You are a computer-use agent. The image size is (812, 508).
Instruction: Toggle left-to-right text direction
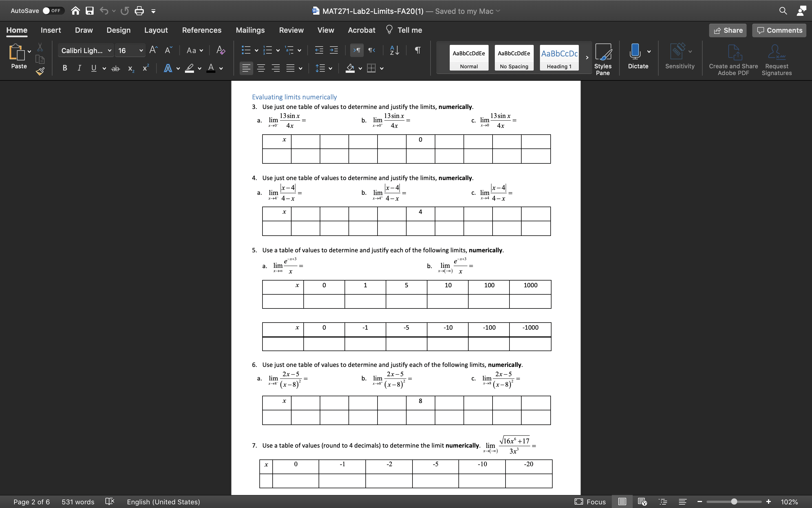click(x=357, y=50)
